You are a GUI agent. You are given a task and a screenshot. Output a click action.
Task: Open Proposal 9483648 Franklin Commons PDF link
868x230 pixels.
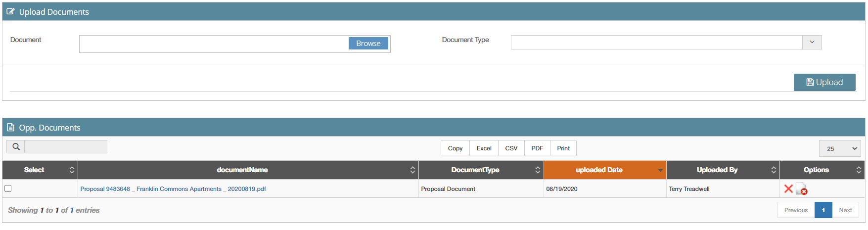[173, 189]
